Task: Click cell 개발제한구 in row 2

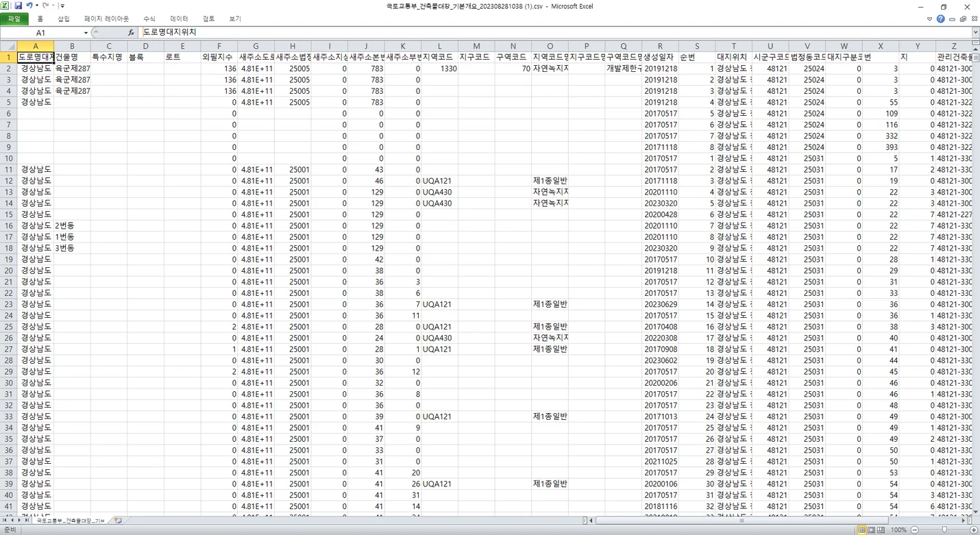Action: (623, 69)
